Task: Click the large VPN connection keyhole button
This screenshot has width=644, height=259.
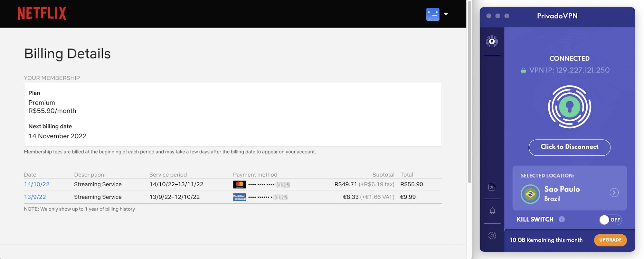Action: (569, 107)
